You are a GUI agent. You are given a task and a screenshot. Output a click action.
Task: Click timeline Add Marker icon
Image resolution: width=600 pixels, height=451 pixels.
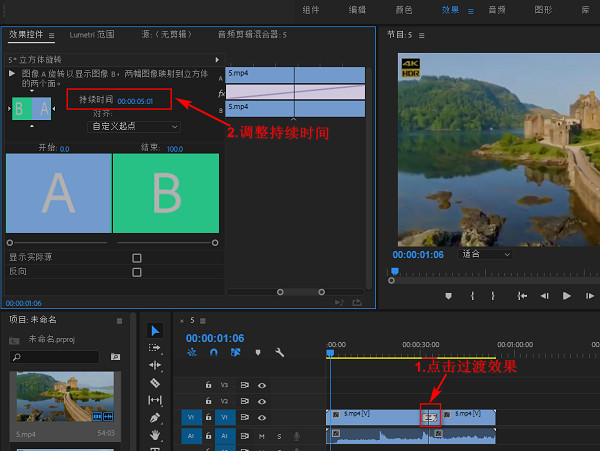pos(258,352)
